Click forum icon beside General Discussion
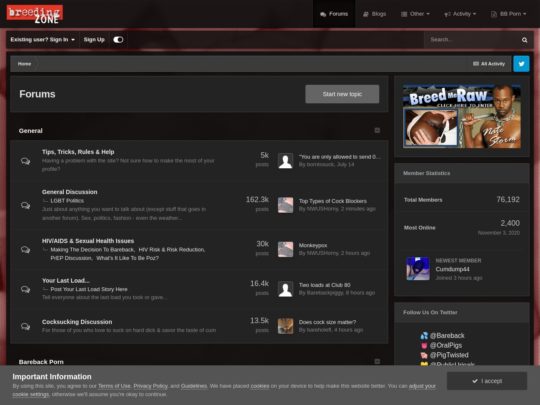The image size is (540, 405). pos(25,205)
